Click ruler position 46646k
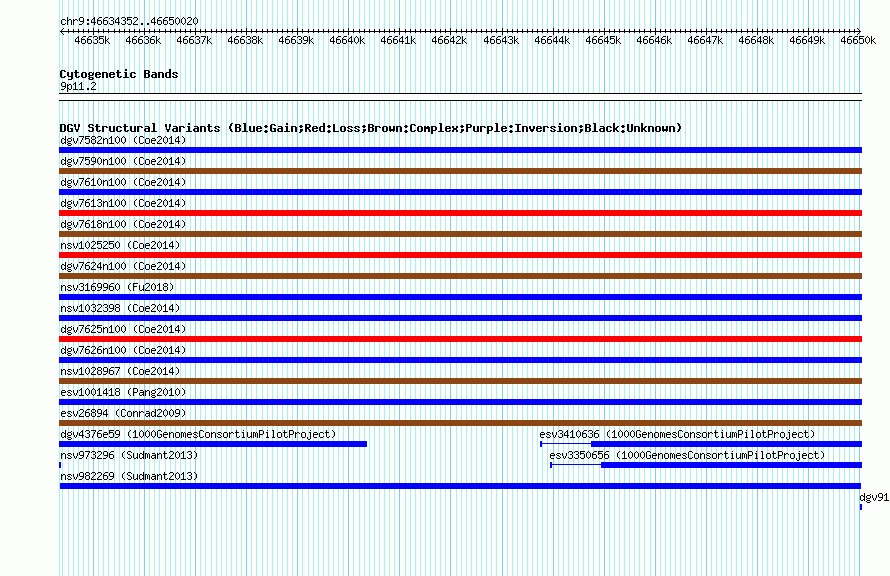This screenshot has height=576, width=890. point(654,40)
